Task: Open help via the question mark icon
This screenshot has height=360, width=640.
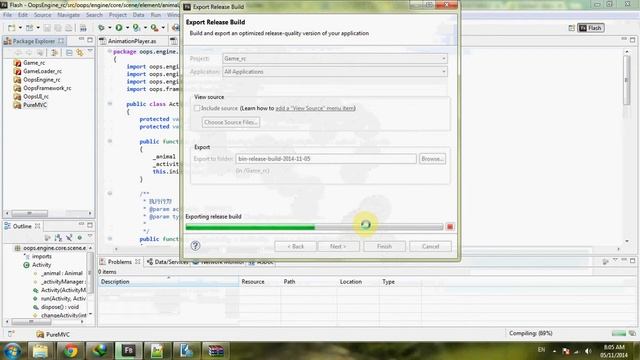Action: [x=195, y=246]
